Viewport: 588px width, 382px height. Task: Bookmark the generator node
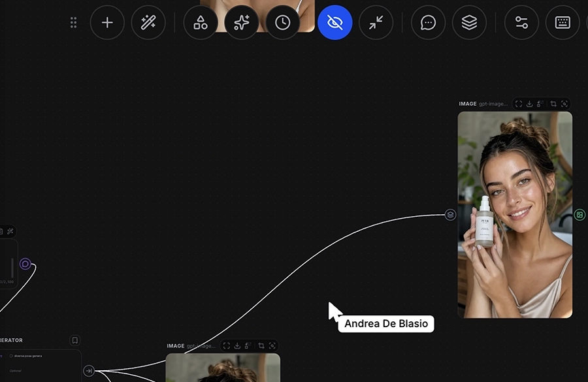coord(74,340)
